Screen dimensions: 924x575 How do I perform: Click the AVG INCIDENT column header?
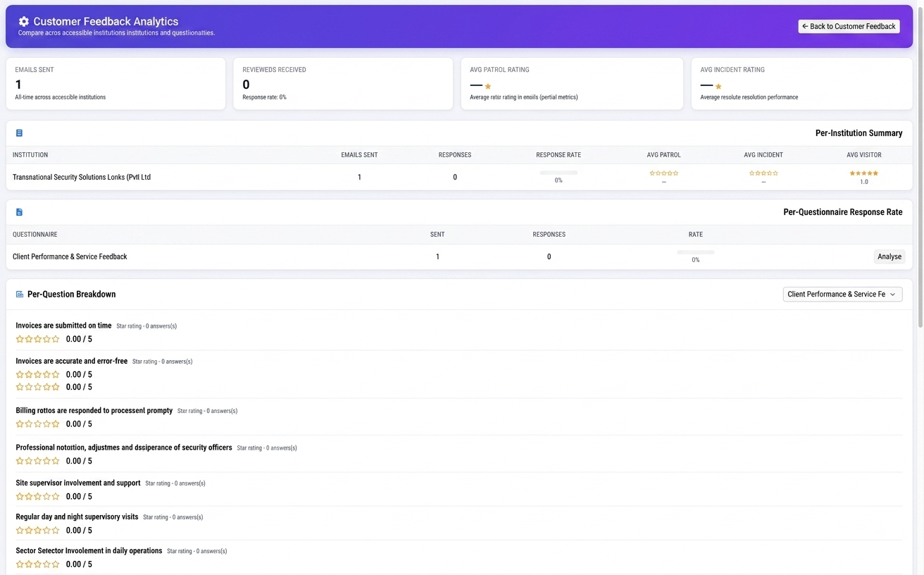[763, 155]
